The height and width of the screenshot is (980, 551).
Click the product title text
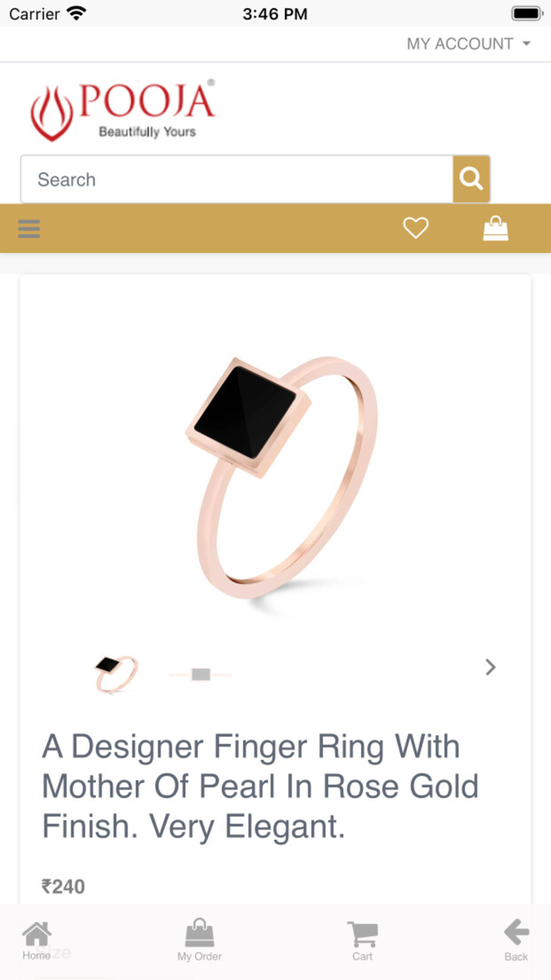(x=260, y=787)
